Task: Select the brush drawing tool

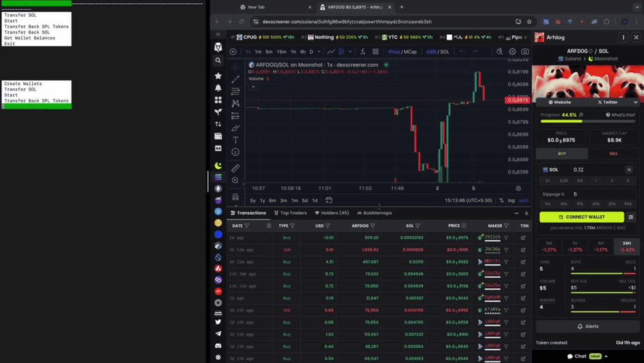Action: click(x=235, y=128)
